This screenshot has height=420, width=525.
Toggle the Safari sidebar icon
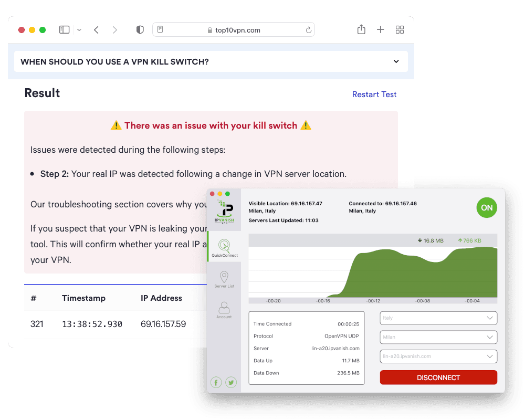(64, 30)
